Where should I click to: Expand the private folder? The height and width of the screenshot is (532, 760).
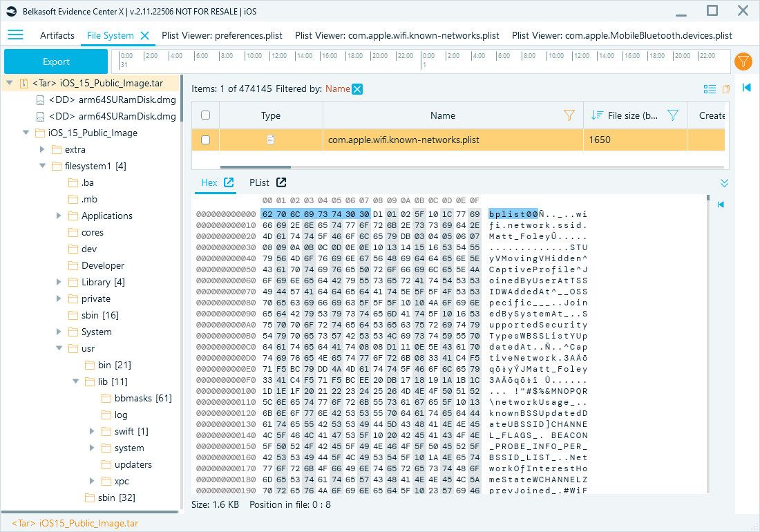[x=59, y=298]
